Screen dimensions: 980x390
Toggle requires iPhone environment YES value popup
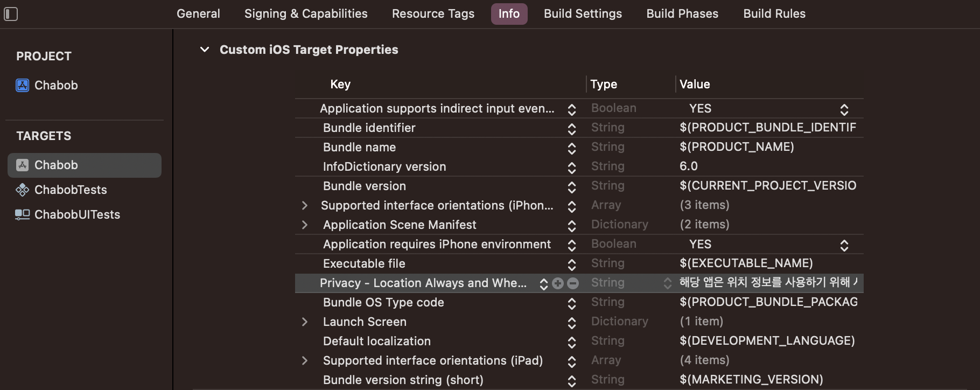844,245
